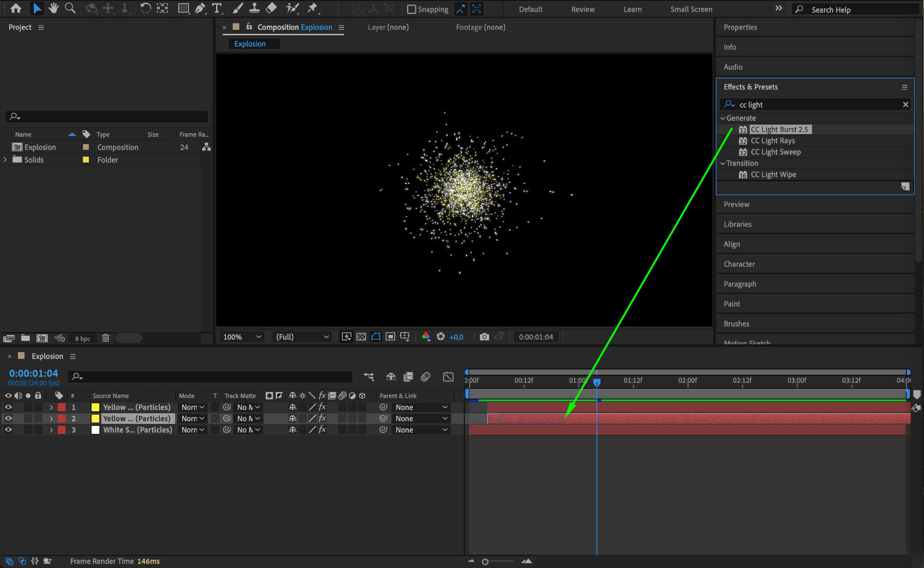The height and width of the screenshot is (568, 924).
Task: Click the Puppet Pin tool
Action: click(312, 8)
